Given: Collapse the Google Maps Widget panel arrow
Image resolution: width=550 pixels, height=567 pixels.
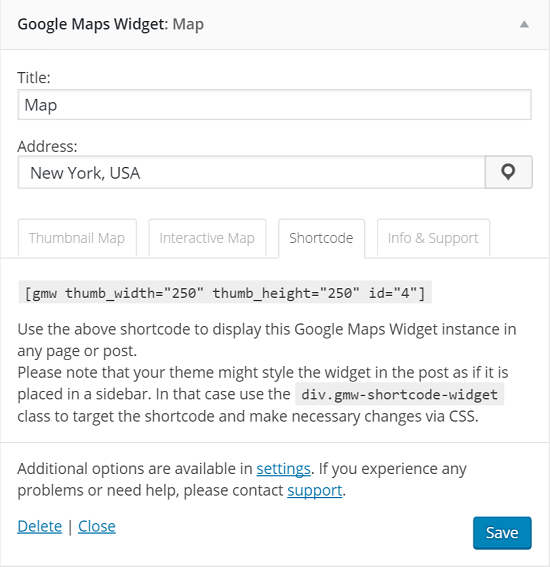Looking at the screenshot, I should point(524,25).
